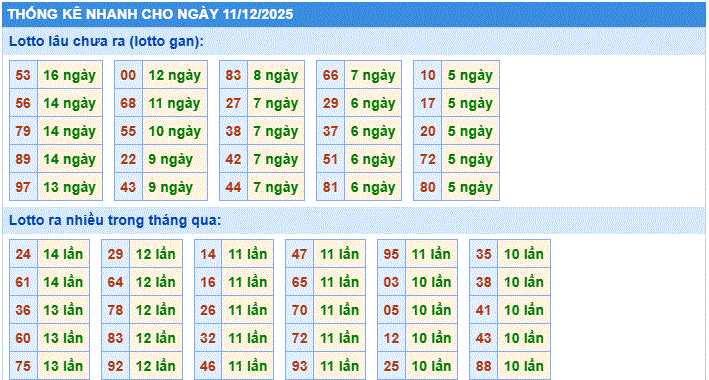Select lotto number 00 cell

tap(128, 75)
